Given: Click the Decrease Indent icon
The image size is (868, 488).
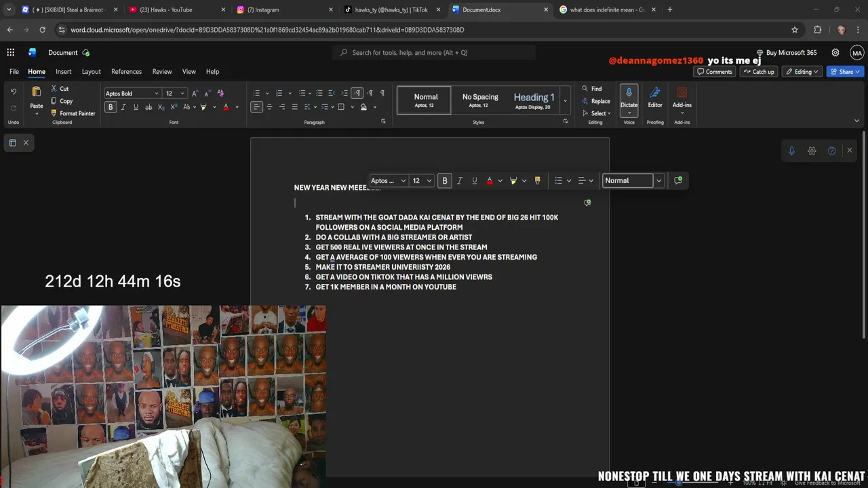Looking at the screenshot, I should (x=332, y=94).
